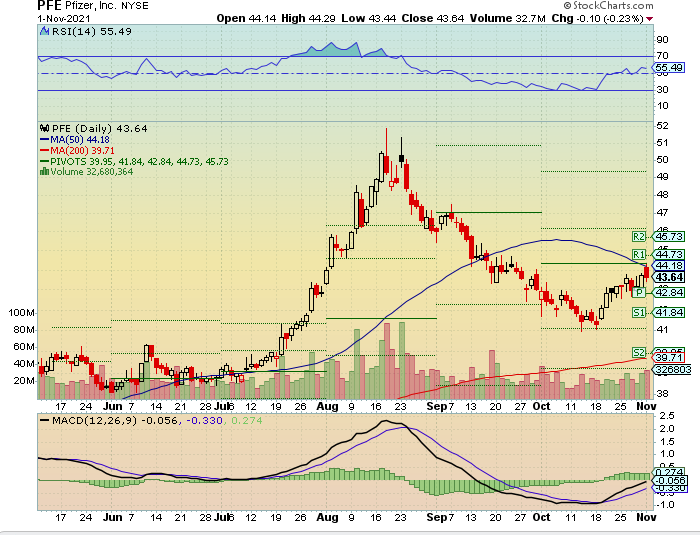Click the 'MA(50) 44.18' legend entry
Image resolution: width=700 pixels, height=535 pixels.
click(x=80, y=140)
